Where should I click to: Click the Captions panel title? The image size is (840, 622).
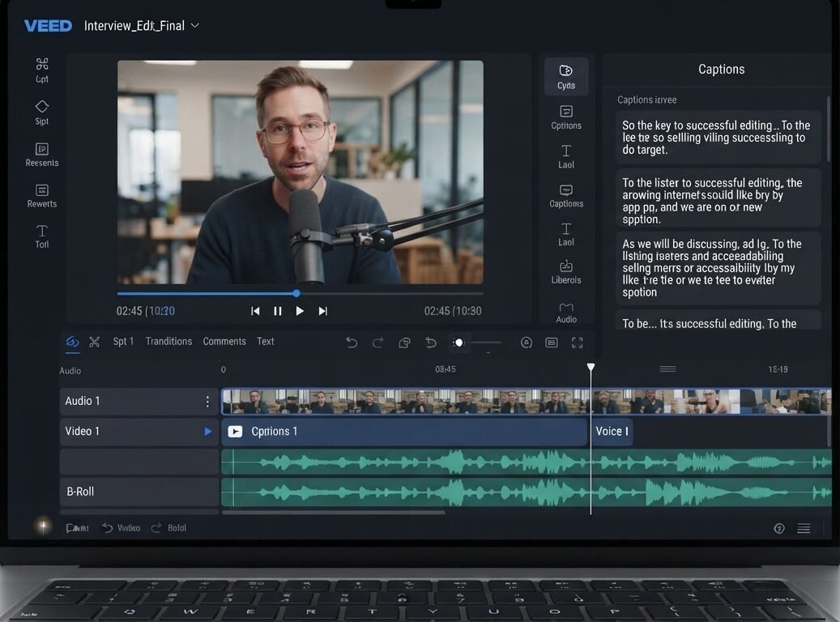coord(721,69)
